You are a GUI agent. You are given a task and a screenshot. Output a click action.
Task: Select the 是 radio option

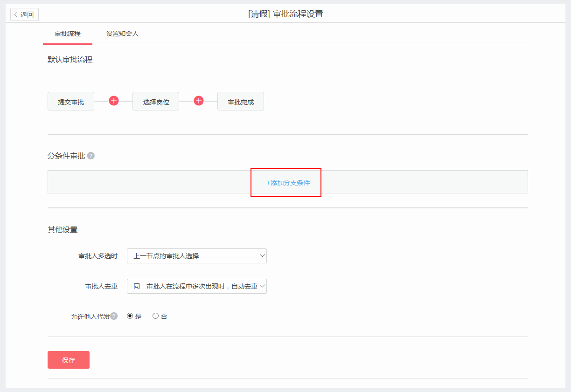(x=130, y=316)
